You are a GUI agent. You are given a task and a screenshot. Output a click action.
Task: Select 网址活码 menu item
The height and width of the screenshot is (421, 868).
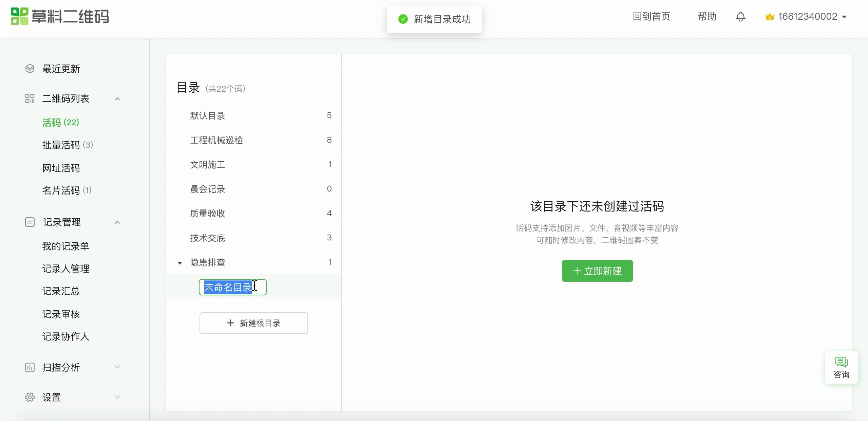click(x=61, y=168)
